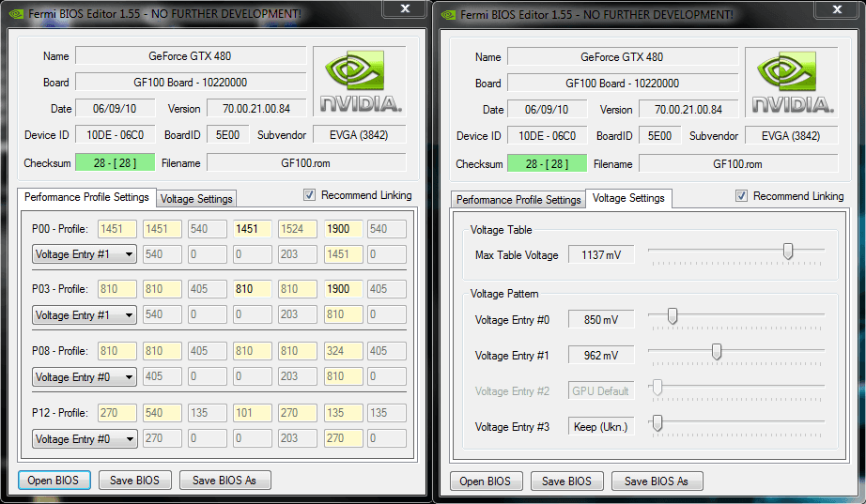Screen dimensions: 866x504
Task: Click the Max Table Voltage 1137 mV field
Action: coord(601,254)
